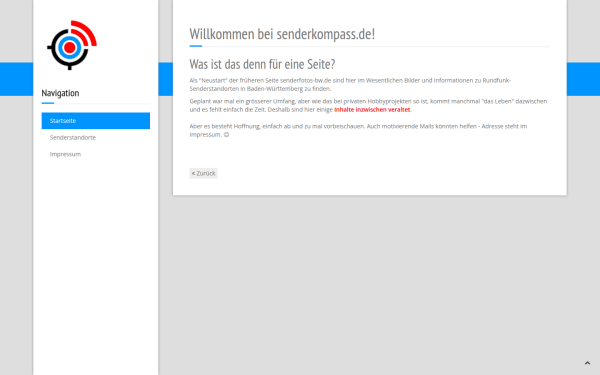Click the 'Navigation' sidebar heading
Viewport: 600px width, 375px height.
click(60, 93)
